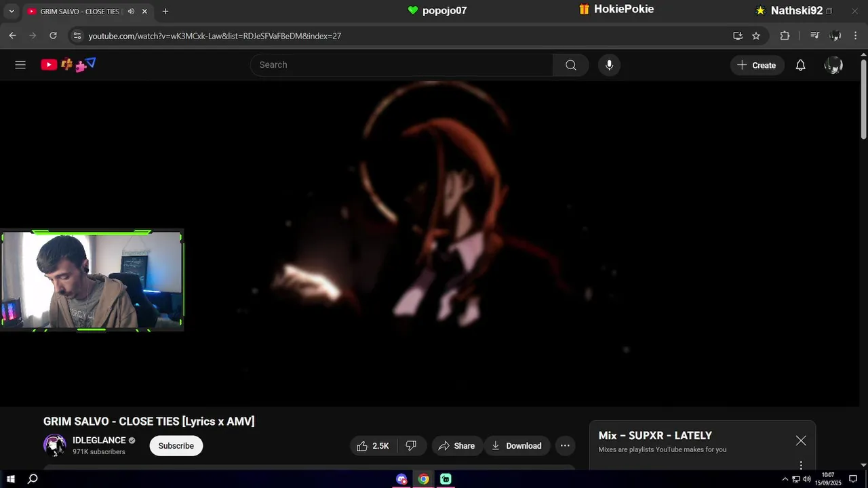The width and height of the screenshot is (868, 488).
Task: Click the page vertical scrollbar thumb
Action: tap(863, 98)
